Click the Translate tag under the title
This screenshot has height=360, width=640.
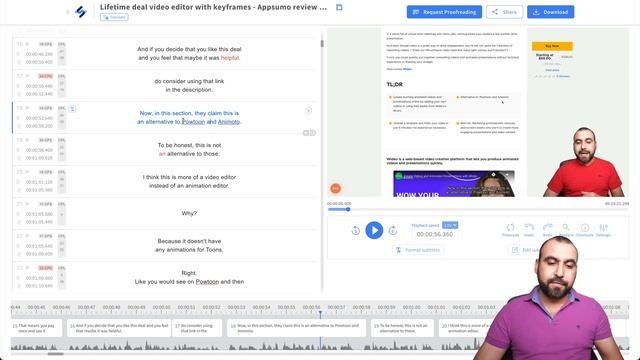click(114, 17)
